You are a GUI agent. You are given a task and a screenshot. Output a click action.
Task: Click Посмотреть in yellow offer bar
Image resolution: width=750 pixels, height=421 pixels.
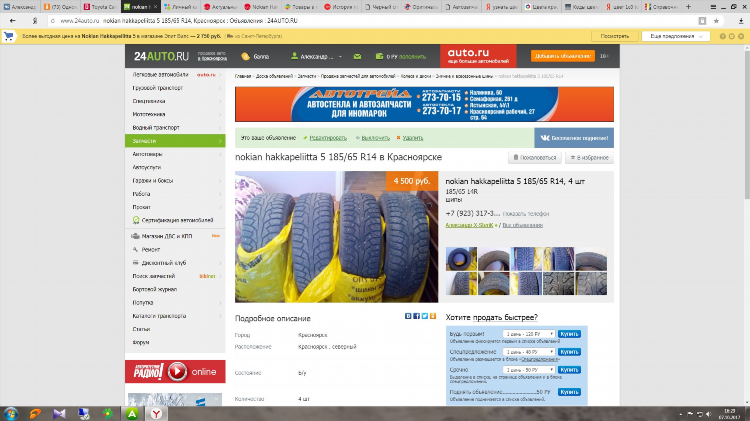pyautogui.click(x=615, y=36)
